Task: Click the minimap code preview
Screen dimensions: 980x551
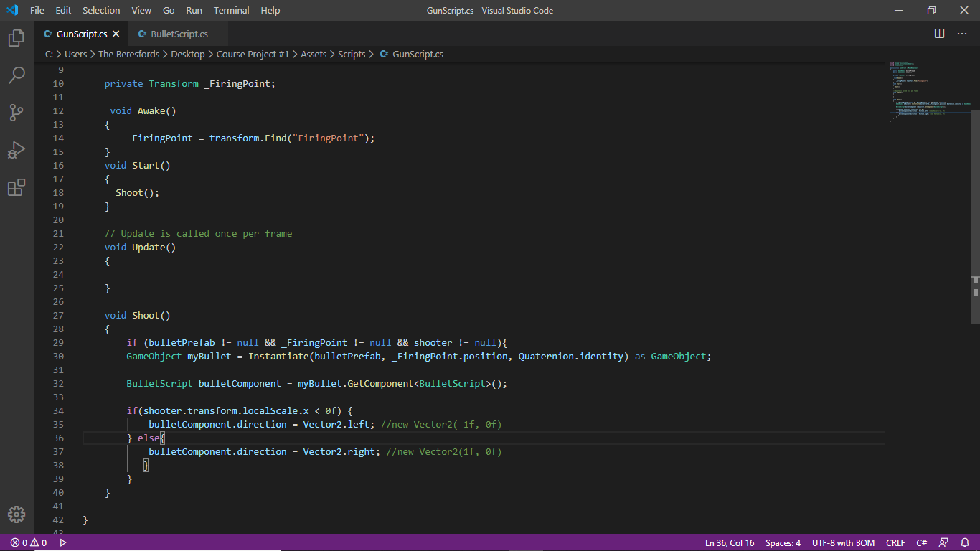Action: (x=929, y=91)
